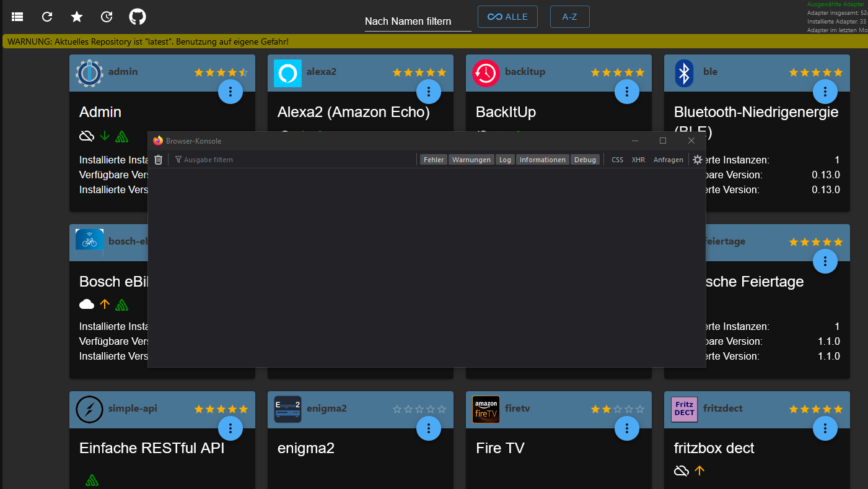
Task: Click the firetv Amazon logo
Action: pyautogui.click(x=486, y=409)
